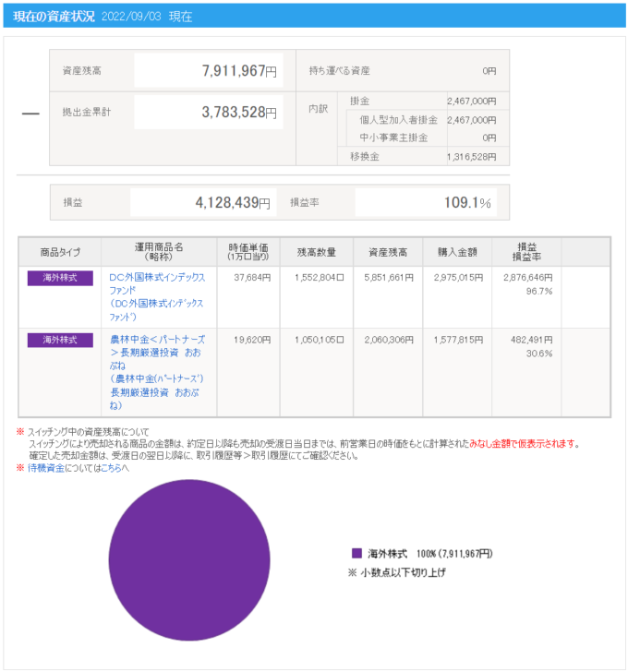Viewport: 628px width, 672px height.
Task: Select the quantity 1,050,105口
Action: pyautogui.click(x=319, y=340)
